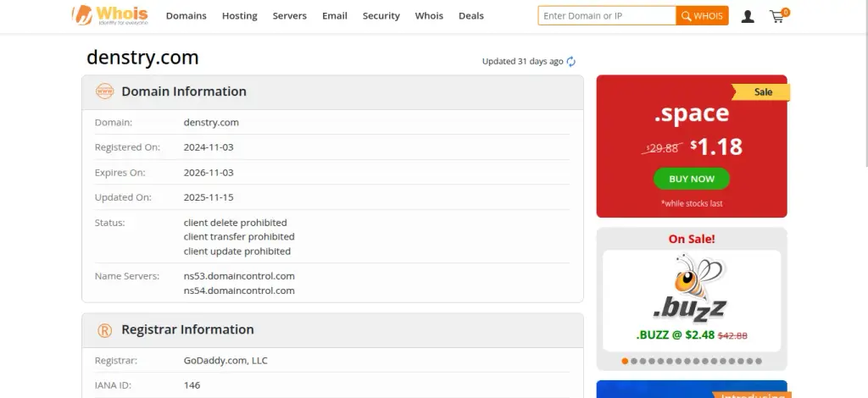This screenshot has width=868, height=398.
Task: Open the Hosting menu
Action: 240,16
